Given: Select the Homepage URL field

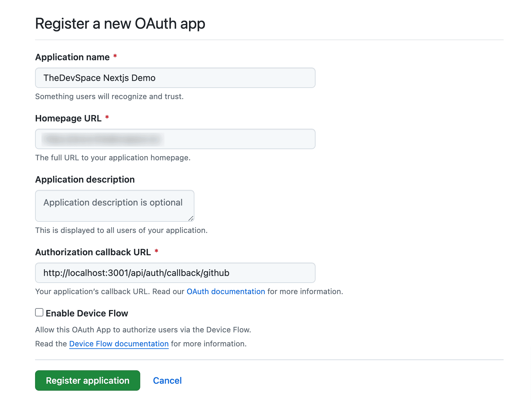Looking at the screenshot, I should click(x=175, y=139).
